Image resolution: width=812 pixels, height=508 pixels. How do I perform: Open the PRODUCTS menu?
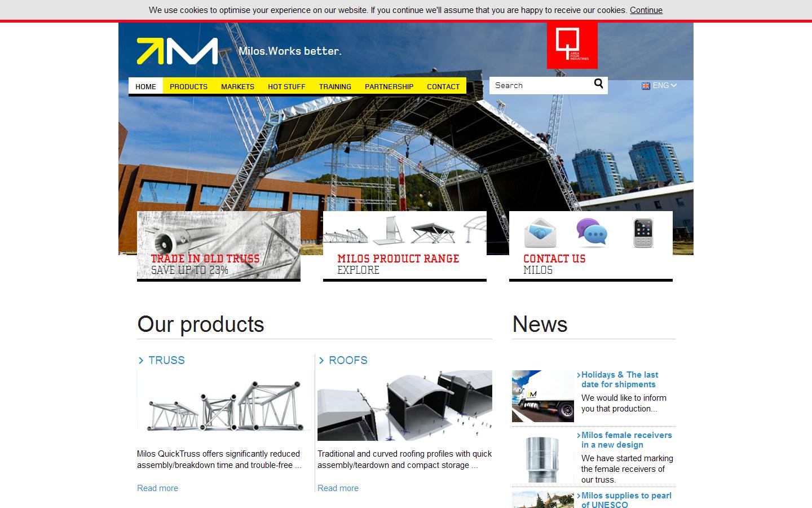tap(188, 86)
